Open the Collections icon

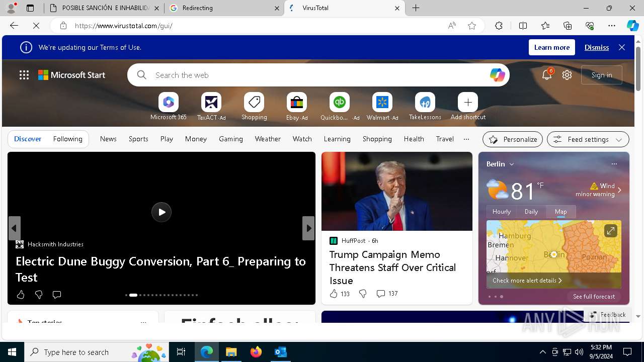(x=568, y=26)
